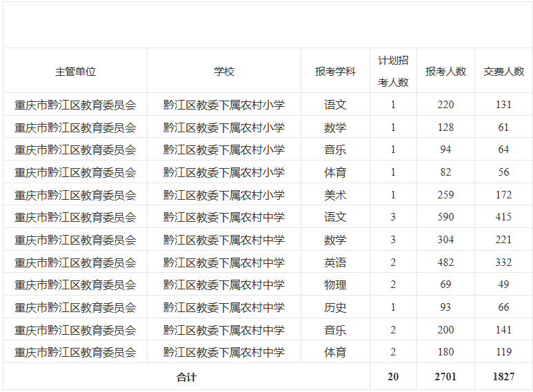
Task: Select total applicants value 2701
Action: (445, 377)
